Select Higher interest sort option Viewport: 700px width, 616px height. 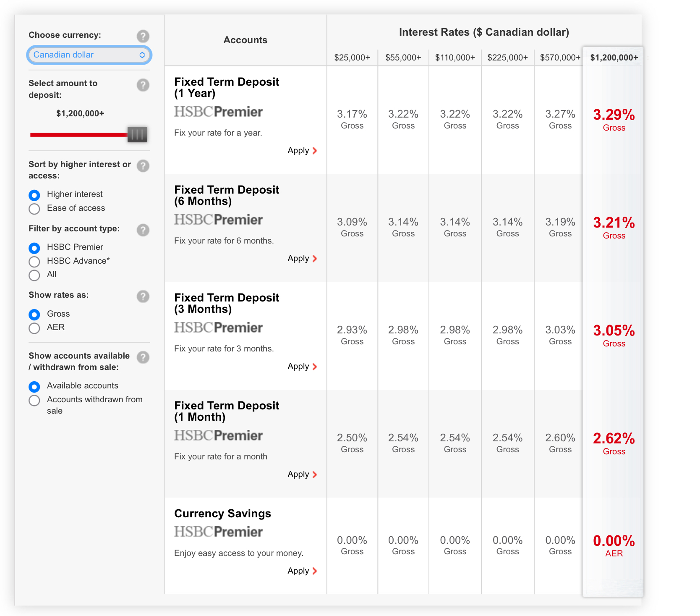point(34,195)
